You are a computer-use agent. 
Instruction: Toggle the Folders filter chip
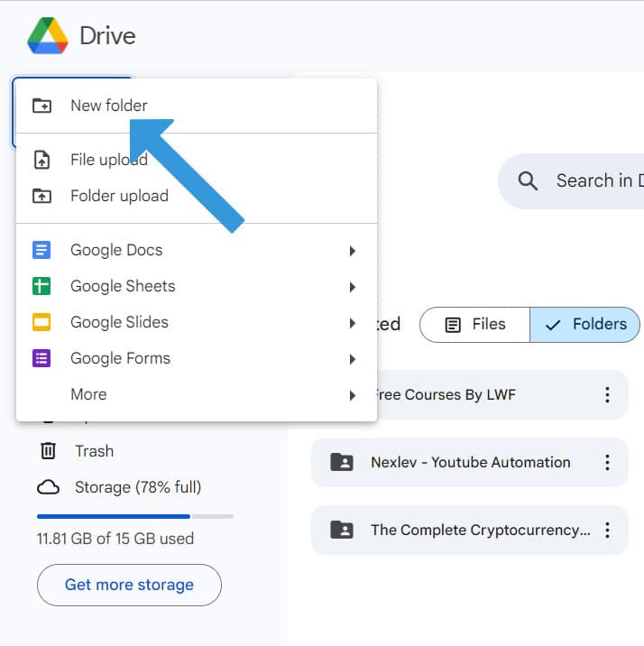point(584,325)
